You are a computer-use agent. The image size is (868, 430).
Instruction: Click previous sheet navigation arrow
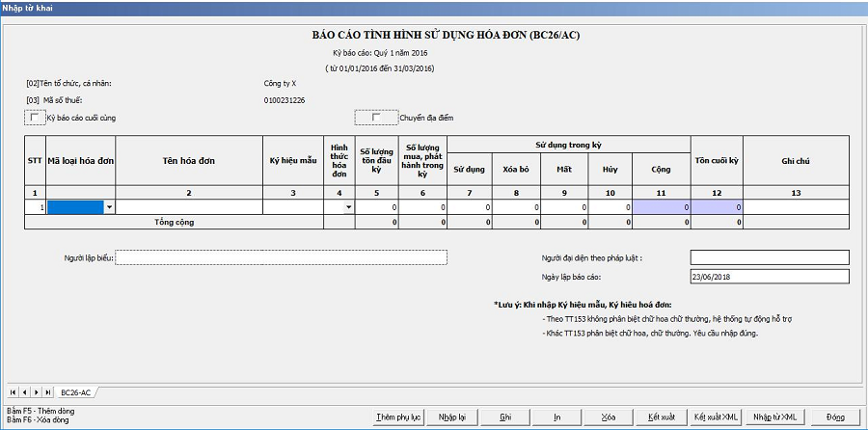tap(24, 392)
